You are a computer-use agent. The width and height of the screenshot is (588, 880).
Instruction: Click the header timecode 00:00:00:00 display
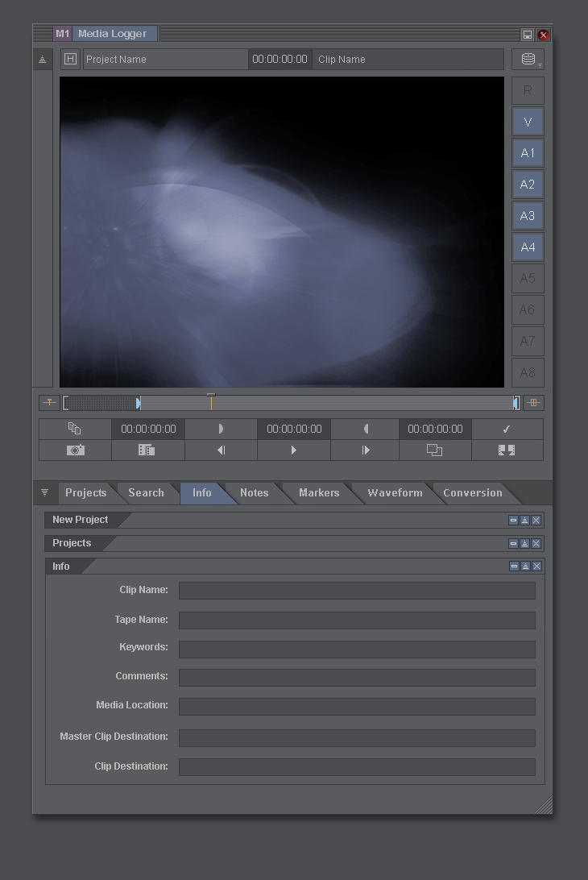pos(280,59)
